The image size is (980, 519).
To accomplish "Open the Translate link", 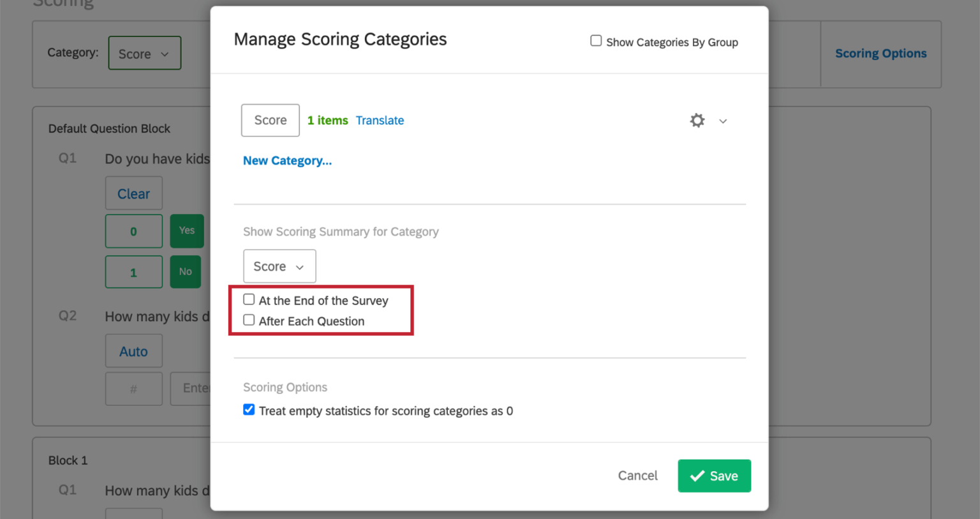I will [x=380, y=120].
